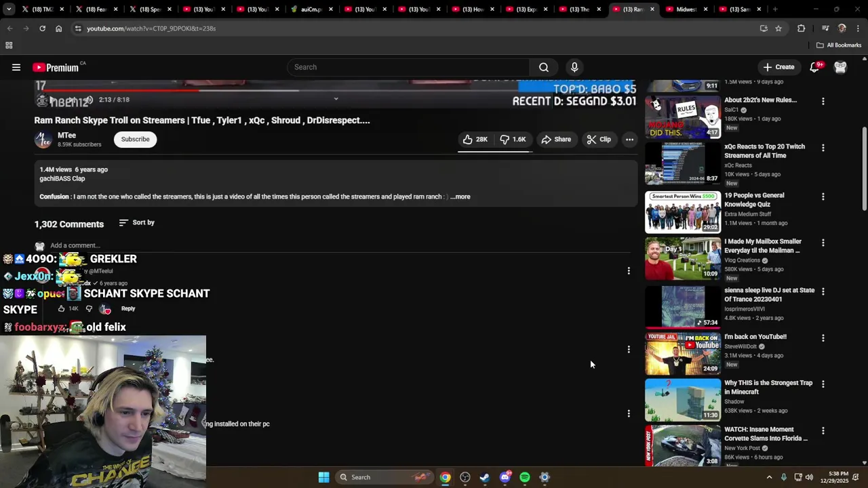The width and height of the screenshot is (868, 488).
Task: Like the comment with 14K likes
Action: (x=61, y=308)
